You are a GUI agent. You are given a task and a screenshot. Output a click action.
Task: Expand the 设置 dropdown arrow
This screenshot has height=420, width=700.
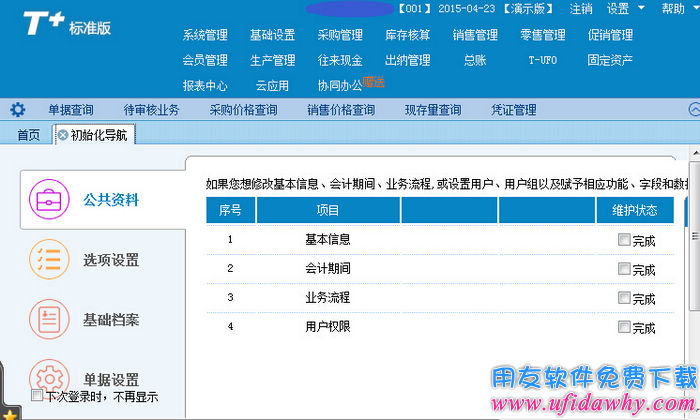641,8
